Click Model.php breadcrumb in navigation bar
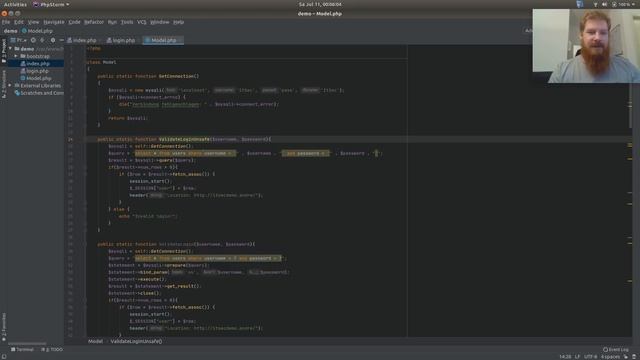The width and height of the screenshot is (640, 360). 37,31
